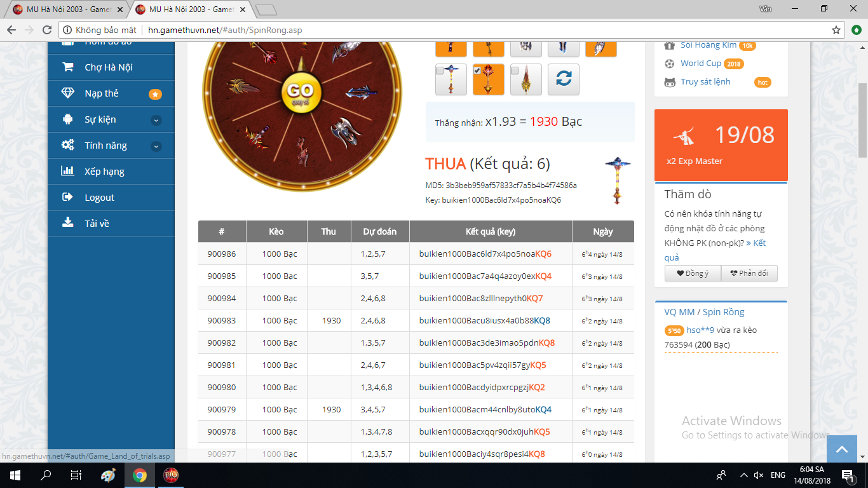
Task: Untick the checked red trident weapon checkbox
Action: click(x=478, y=71)
